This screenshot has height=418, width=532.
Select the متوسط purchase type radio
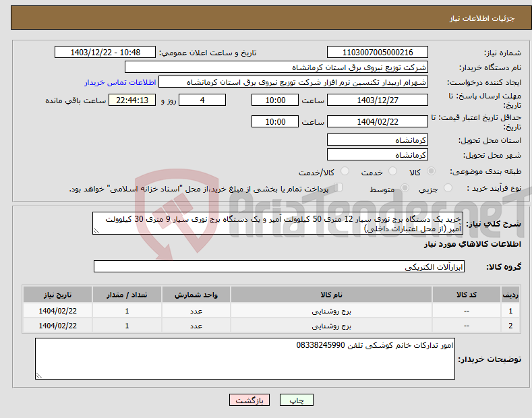point(405,188)
